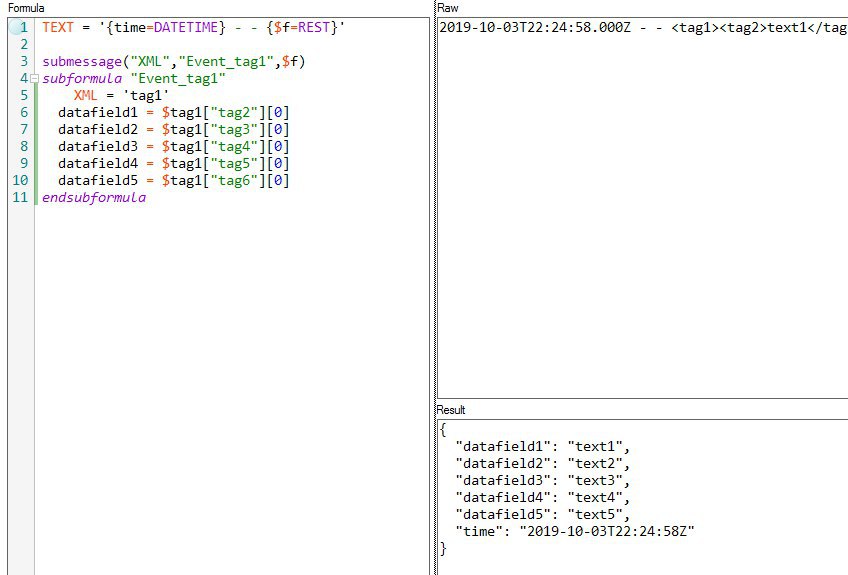Click the datafield4 = $tag1["tag5"] line
Image resolution: width=848 pixels, height=575 pixels.
(174, 163)
